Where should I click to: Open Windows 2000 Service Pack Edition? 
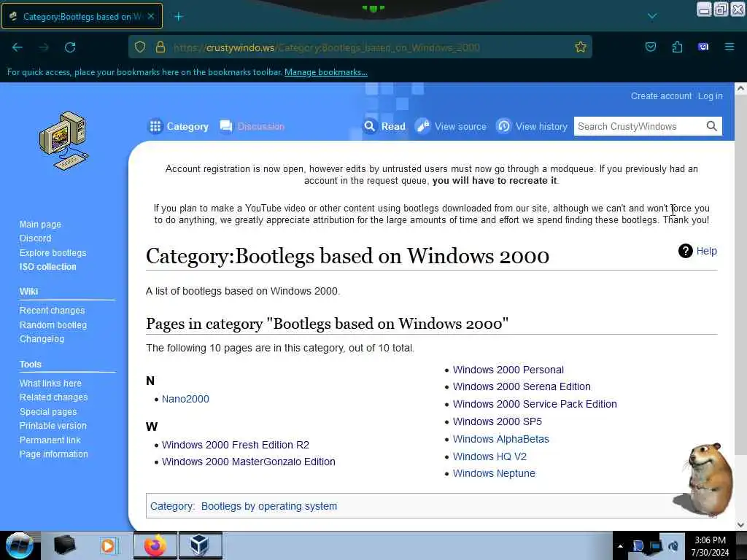pos(535,404)
